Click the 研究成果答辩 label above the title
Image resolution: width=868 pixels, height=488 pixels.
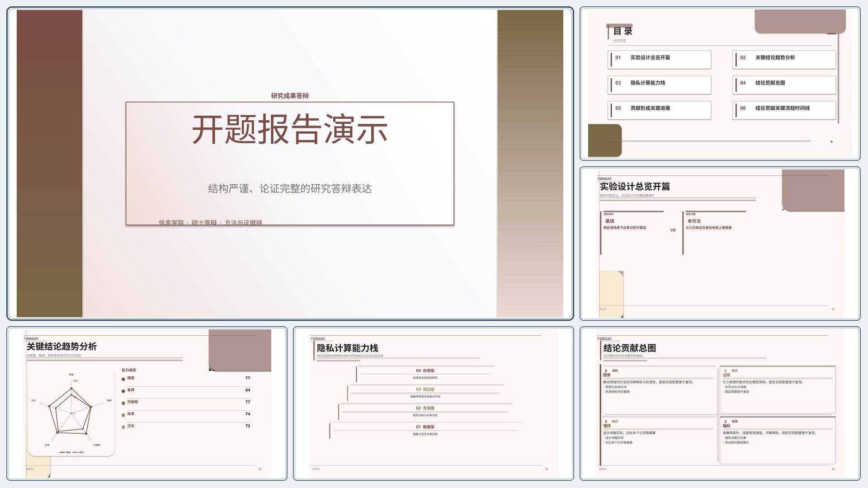pos(290,96)
